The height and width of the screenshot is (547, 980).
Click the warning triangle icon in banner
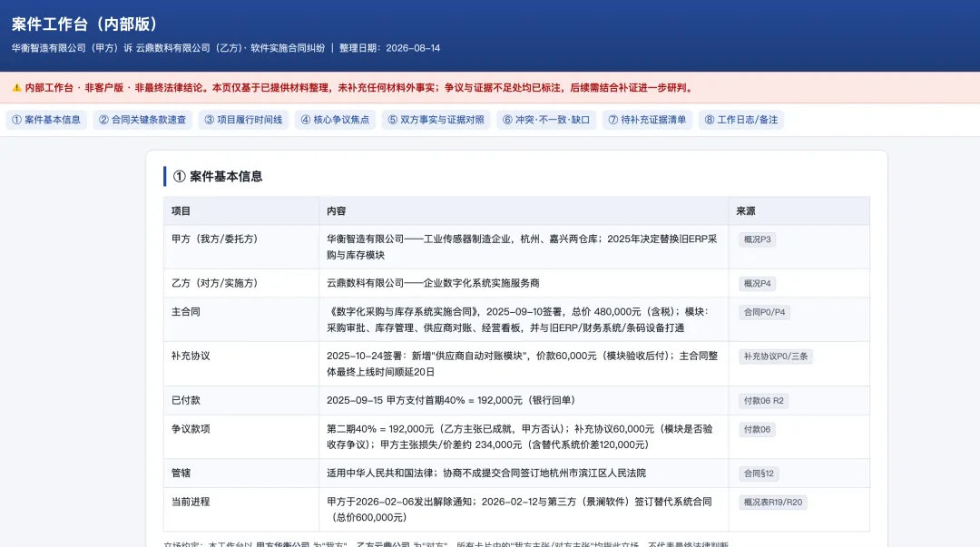pos(17,87)
